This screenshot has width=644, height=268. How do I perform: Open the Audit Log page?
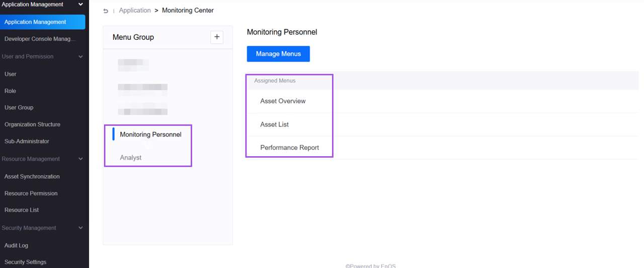[x=16, y=246]
